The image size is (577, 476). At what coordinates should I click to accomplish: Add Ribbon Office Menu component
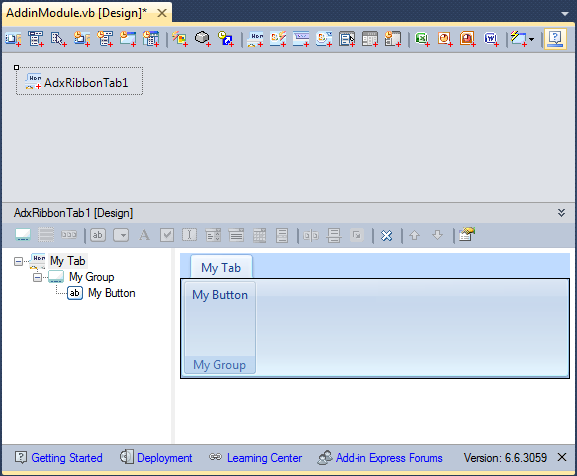[x=278, y=39]
